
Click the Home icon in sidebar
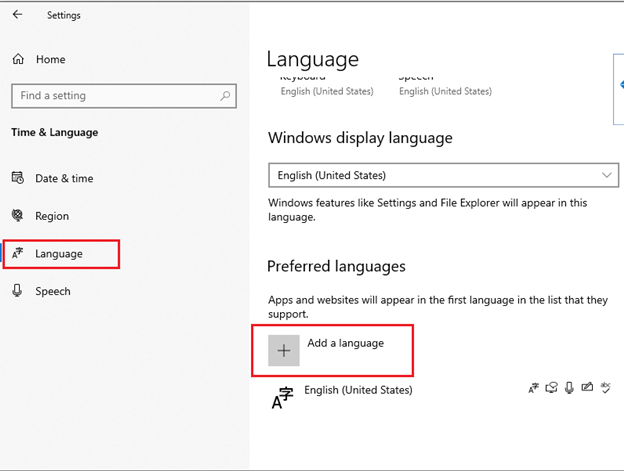point(18,60)
